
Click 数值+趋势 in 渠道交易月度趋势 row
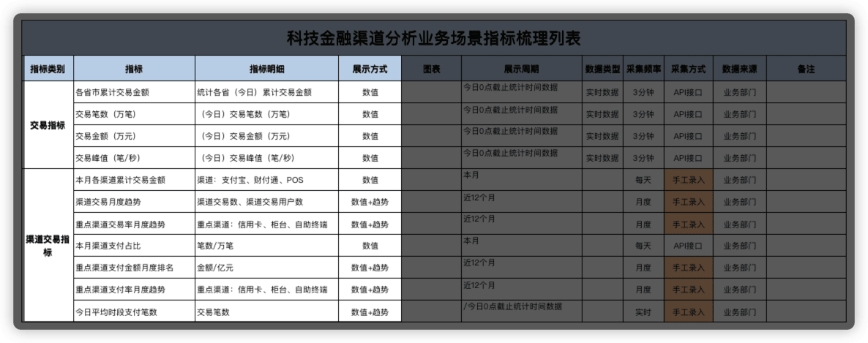click(370, 202)
